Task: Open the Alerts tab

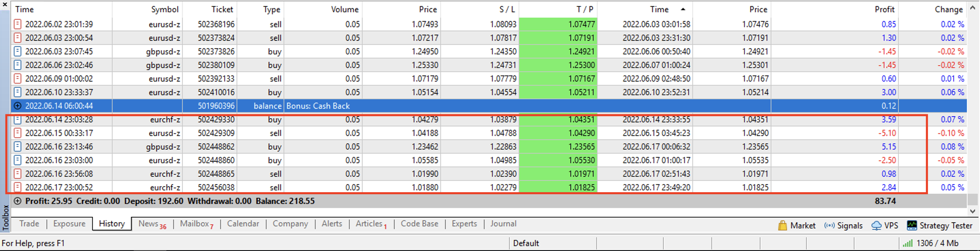Action: coord(332,224)
